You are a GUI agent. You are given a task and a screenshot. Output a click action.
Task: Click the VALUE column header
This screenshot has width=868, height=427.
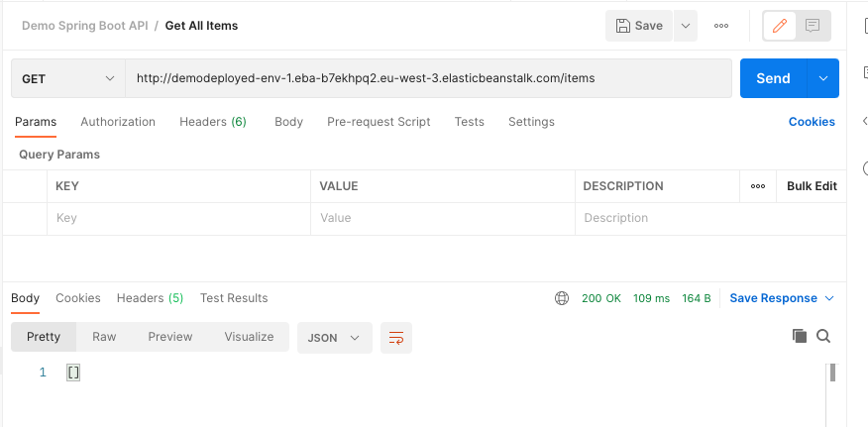[x=338, y=186]
